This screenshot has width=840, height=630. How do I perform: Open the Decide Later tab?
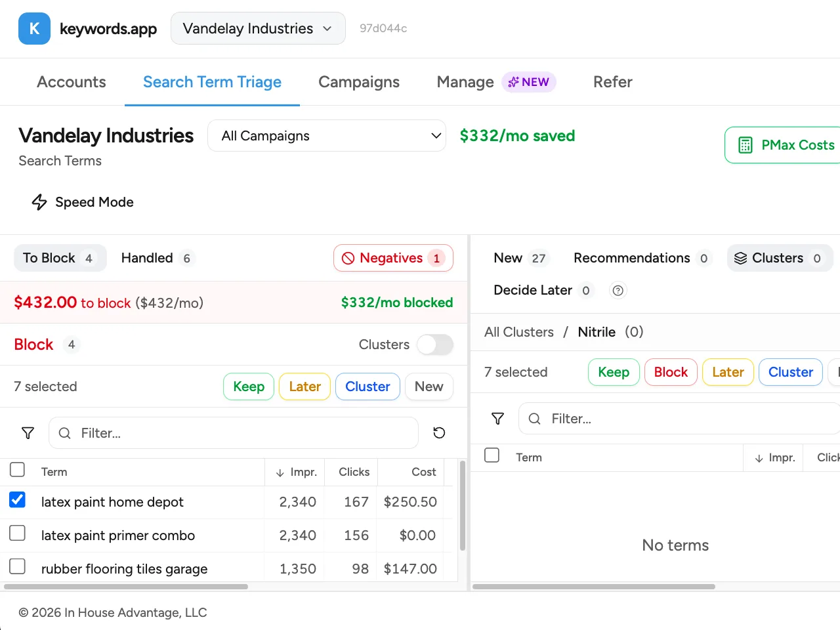pyautogui.click(x=543, y=290)
